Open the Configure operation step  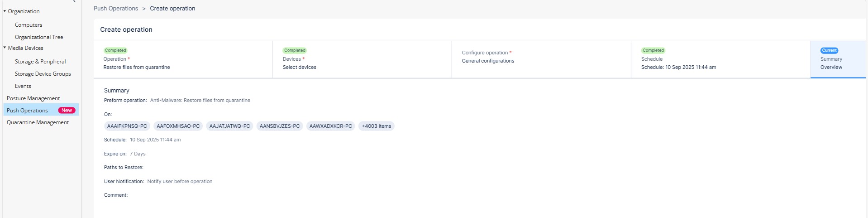point(541,57)
